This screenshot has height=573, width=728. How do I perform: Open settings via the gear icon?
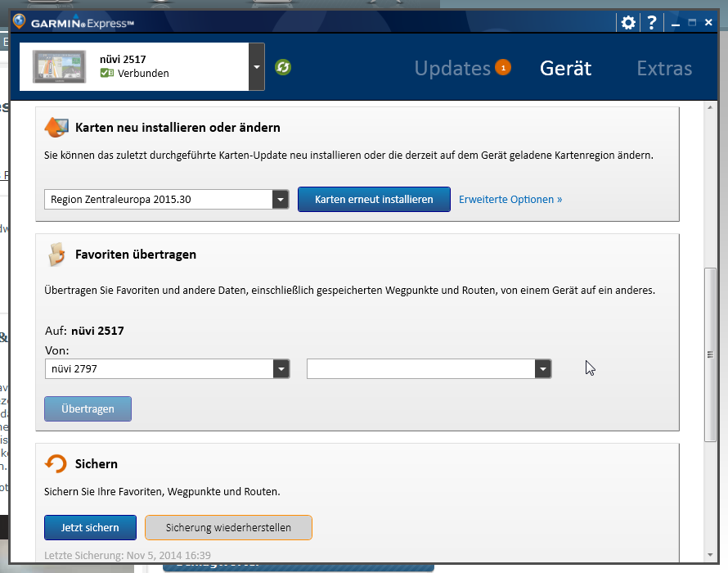pyautogui.click(x=628, y=23)
